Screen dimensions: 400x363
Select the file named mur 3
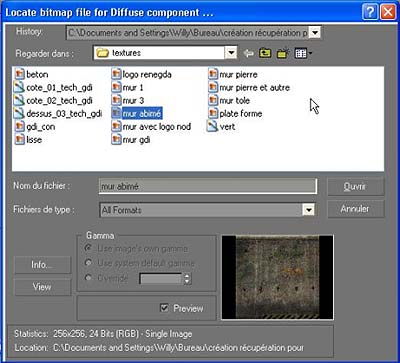[133, 101]
